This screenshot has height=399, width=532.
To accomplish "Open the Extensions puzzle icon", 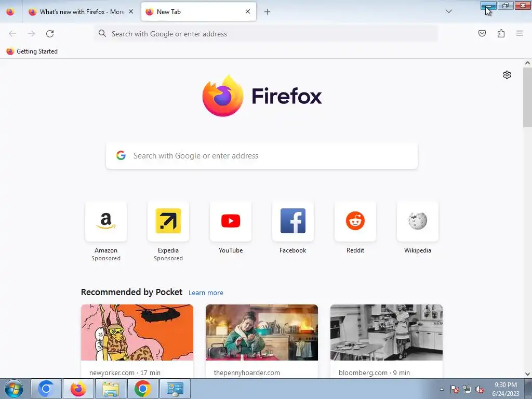I will (x=501, y=33).
